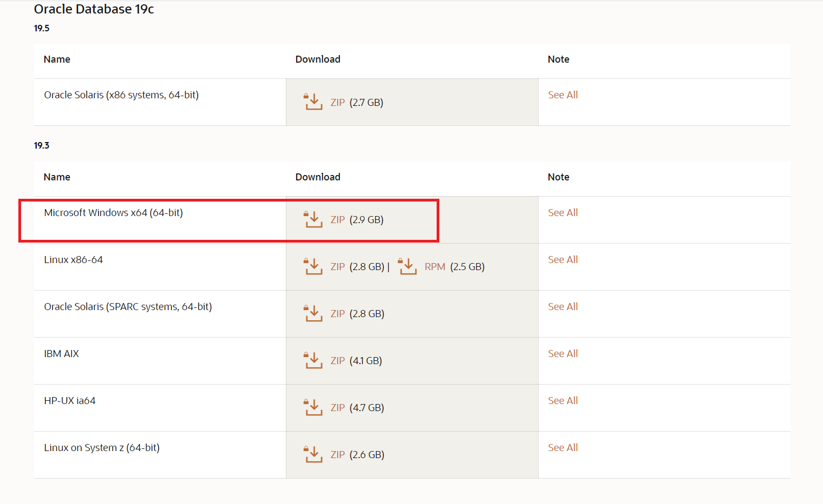Download the IBM AIX ZIP link (4.1 GB)

click(338, 361)
